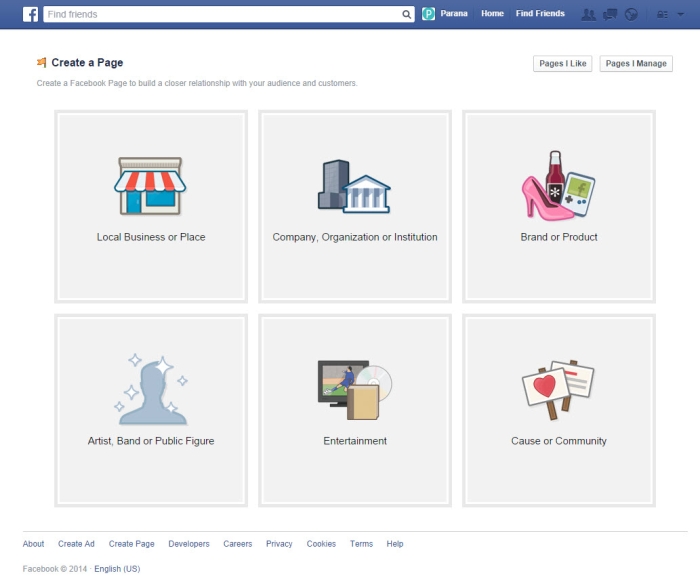Open the English (US) language link

pyautogui.click(x=117, y=569)
